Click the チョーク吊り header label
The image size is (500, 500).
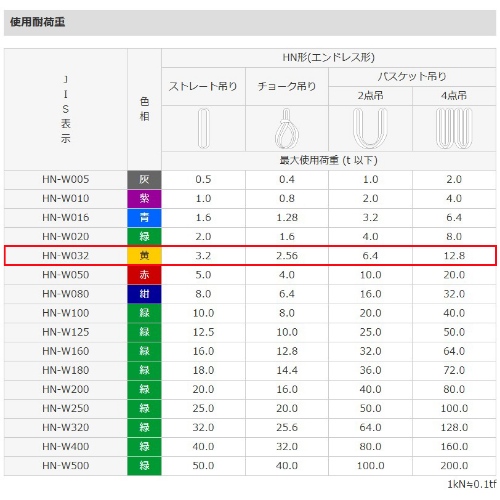tap(287, 86)
